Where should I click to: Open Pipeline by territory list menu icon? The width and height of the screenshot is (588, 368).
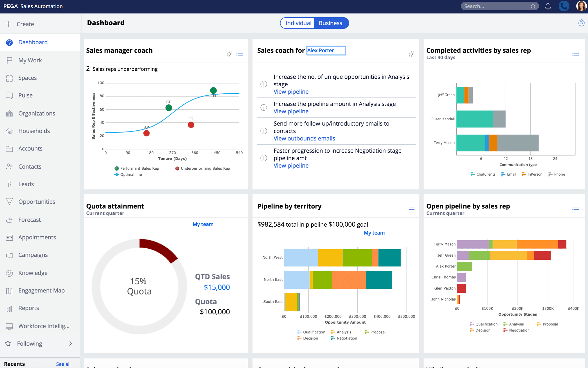(411, 210)
